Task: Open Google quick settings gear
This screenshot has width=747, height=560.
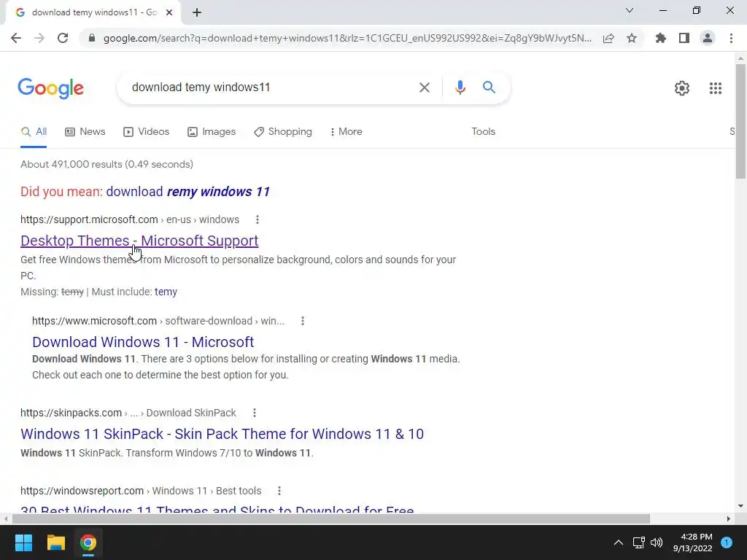Action: pos(682,88)
